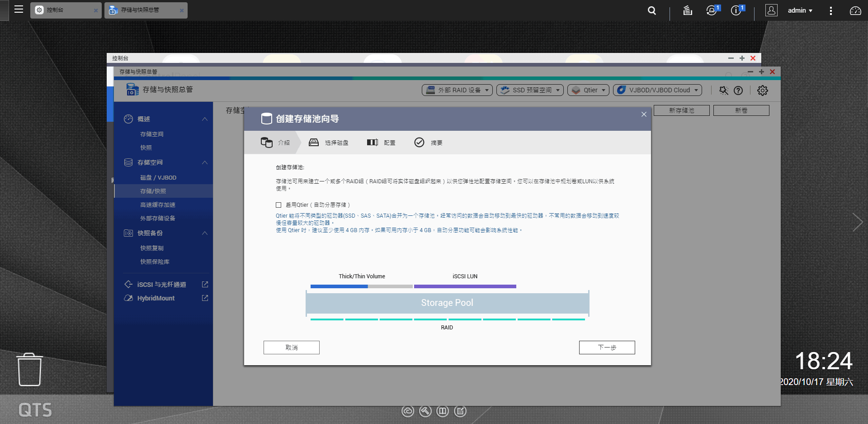Click the desktop clock 18:24
The height and width of the screenshot is (424, 868).
823,361
